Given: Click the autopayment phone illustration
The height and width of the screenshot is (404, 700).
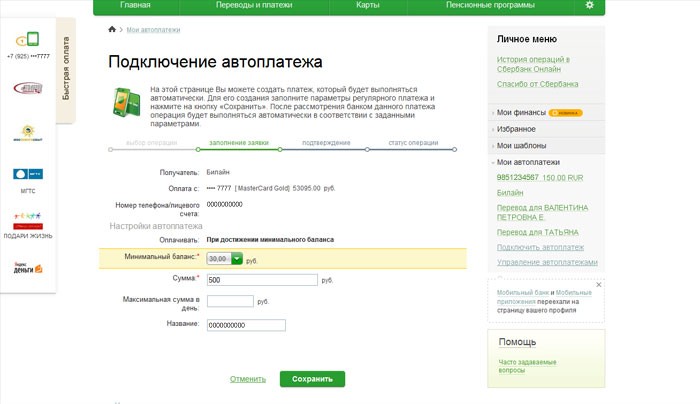Looking at the screenshot, I should (127, 102).
